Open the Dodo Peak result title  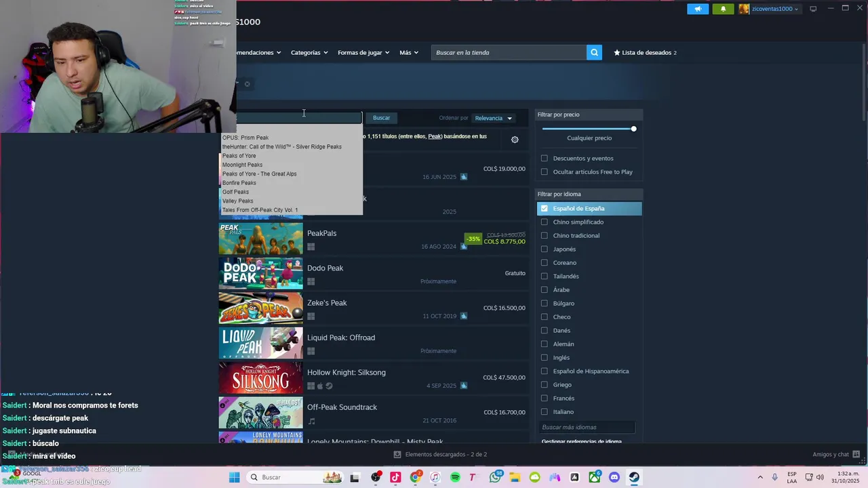325,268
